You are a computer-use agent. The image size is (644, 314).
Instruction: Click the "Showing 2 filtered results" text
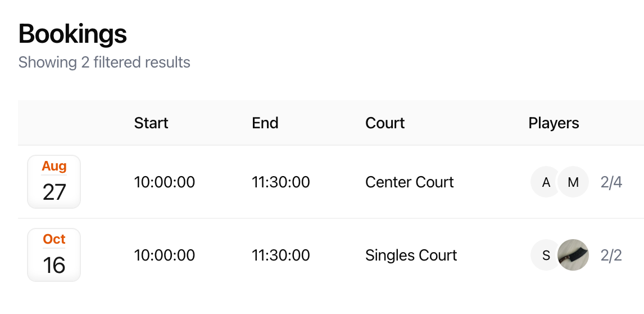105,62
